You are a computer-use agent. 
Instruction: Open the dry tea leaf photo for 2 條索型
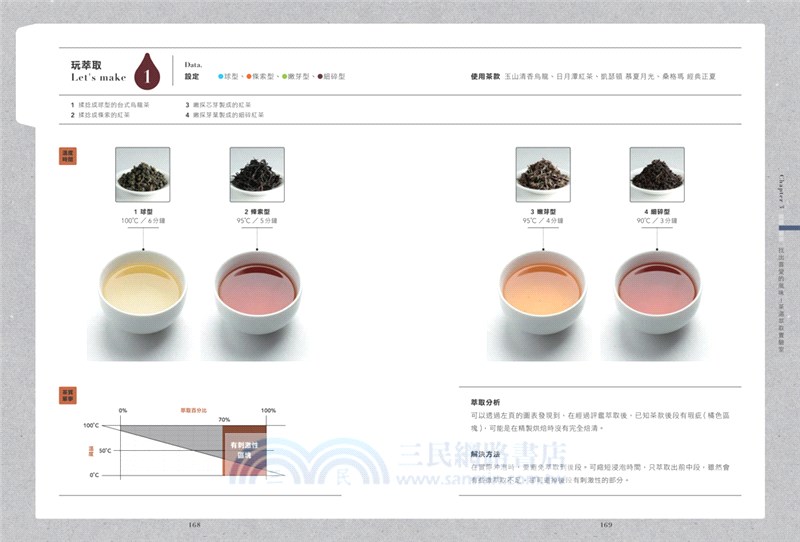[257, 175]
